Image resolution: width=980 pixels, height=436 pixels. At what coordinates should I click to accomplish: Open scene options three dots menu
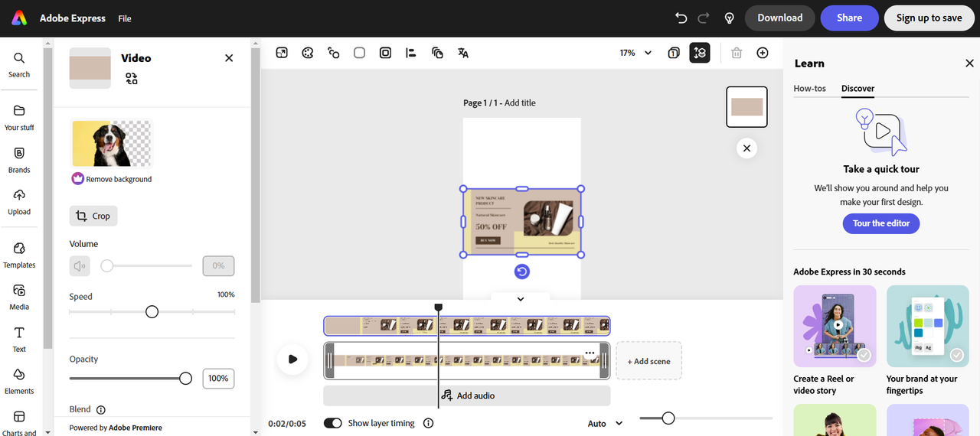[x=590, y=353]
